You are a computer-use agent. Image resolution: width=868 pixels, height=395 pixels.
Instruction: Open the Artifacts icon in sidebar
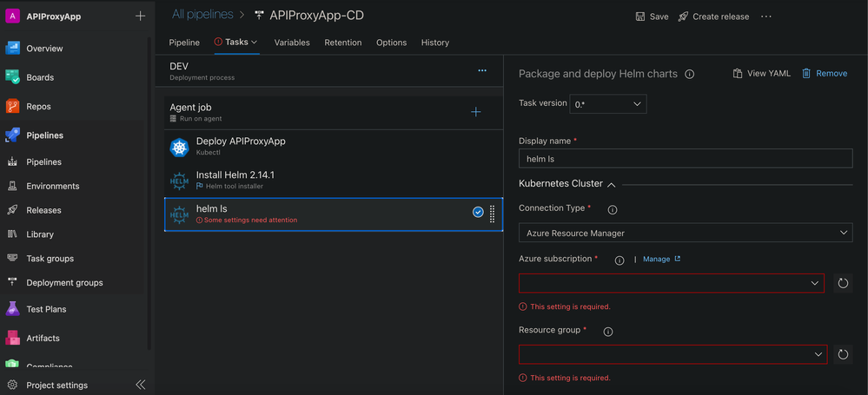coord(13,338)
